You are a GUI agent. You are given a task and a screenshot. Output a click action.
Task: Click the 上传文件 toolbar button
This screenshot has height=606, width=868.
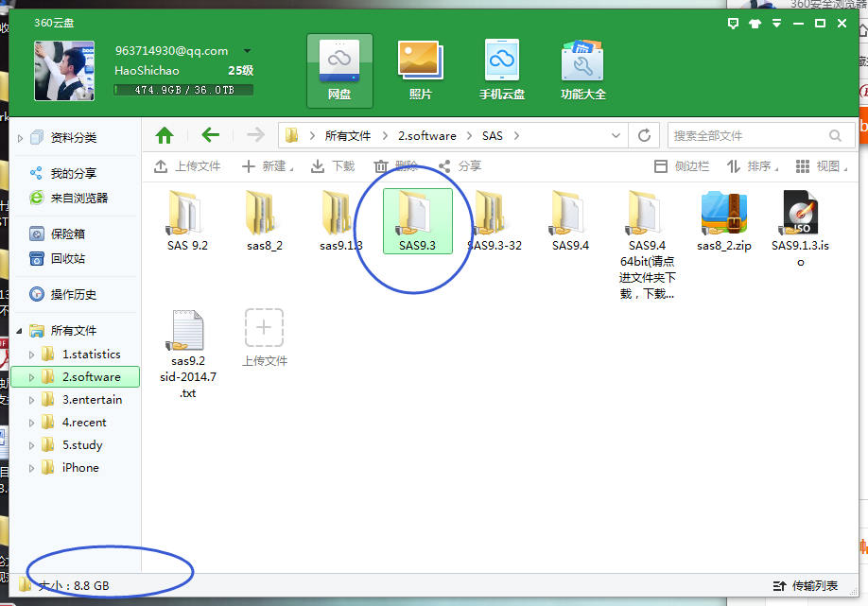pos(187,166)
